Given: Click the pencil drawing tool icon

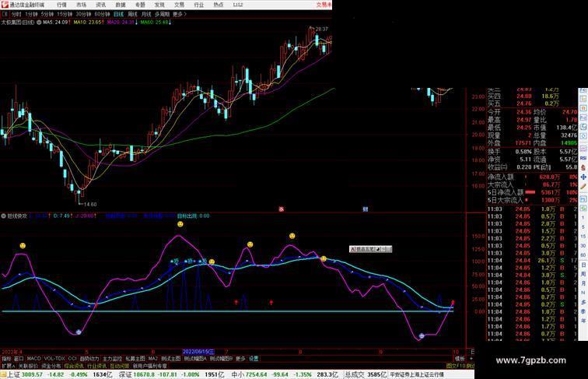Looking at the screenshot, I should coord(583,187).
